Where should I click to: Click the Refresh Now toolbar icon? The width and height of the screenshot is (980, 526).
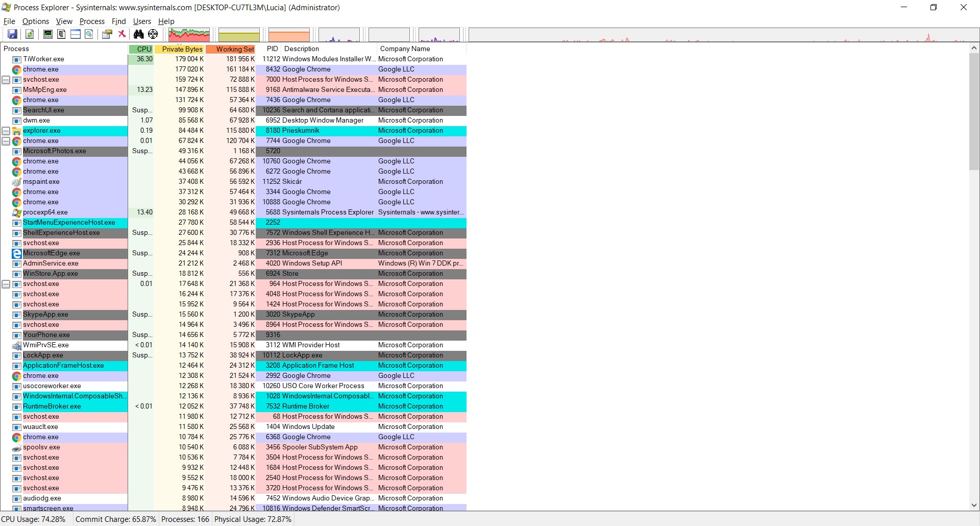[30, 34]
